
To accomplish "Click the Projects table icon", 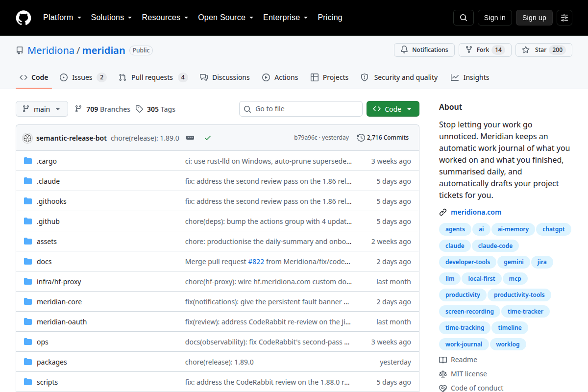I will click(315, 77).
